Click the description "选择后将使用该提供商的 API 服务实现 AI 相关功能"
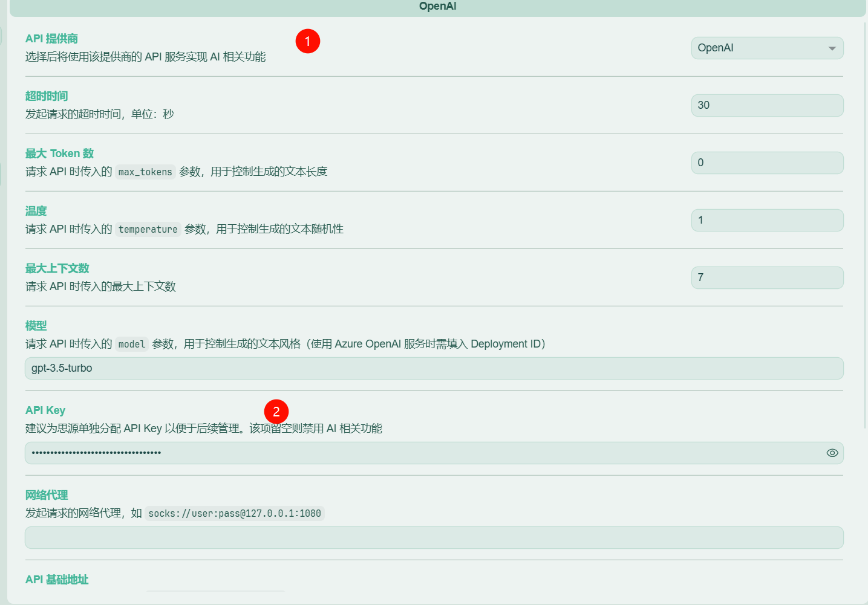Screen dimensions: 868x605 (x=146, y=57)
